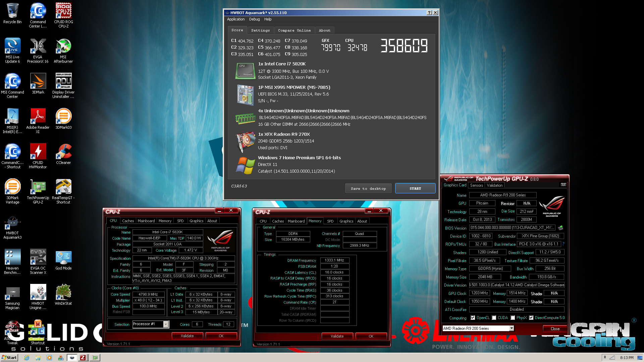Toggle CUDA checkbox in GPU-Z

click(x=494, y=318)
